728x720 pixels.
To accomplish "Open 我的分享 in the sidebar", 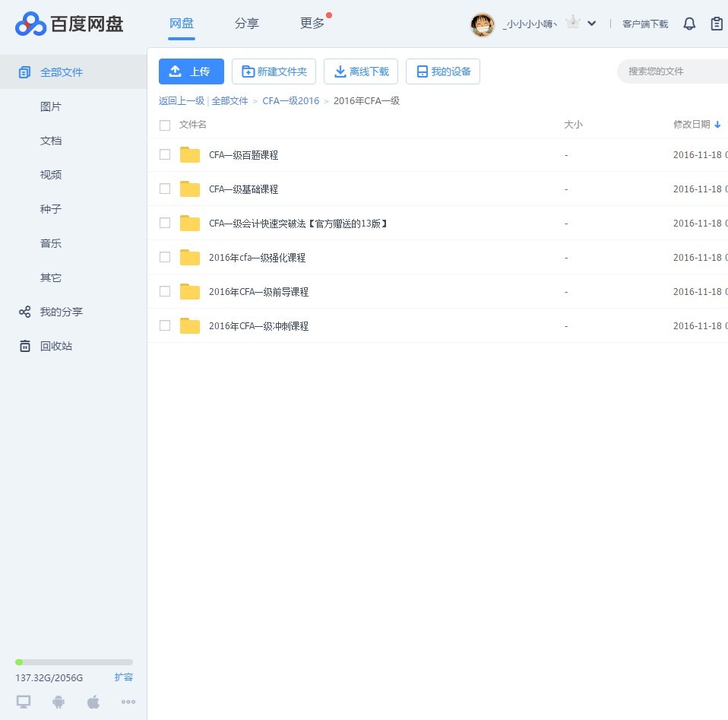I will 62,312.
